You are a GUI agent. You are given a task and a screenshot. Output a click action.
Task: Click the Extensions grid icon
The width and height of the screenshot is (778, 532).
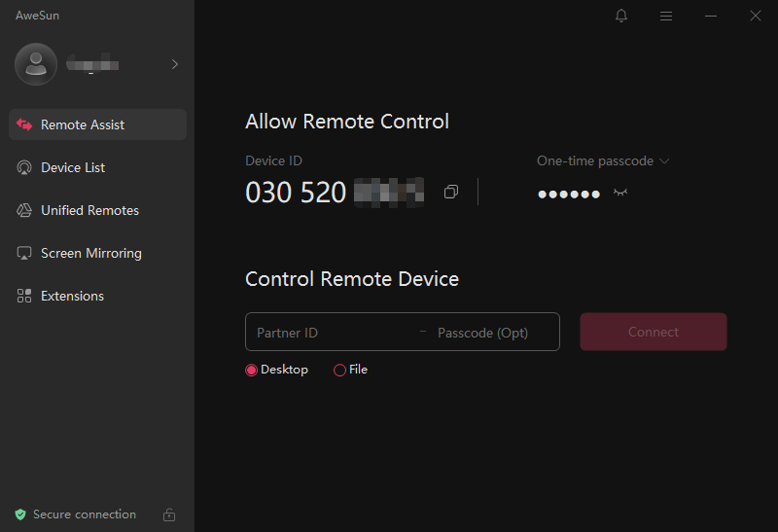tap(23, 296)
